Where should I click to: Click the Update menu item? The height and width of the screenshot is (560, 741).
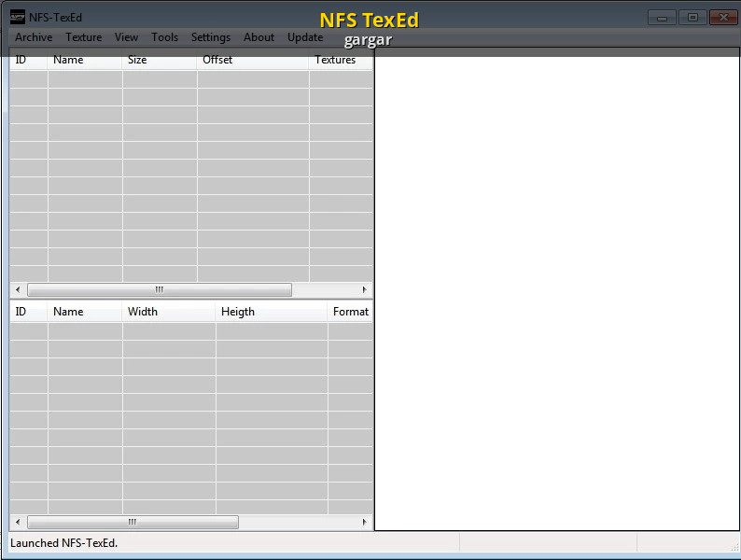(305, 37)
